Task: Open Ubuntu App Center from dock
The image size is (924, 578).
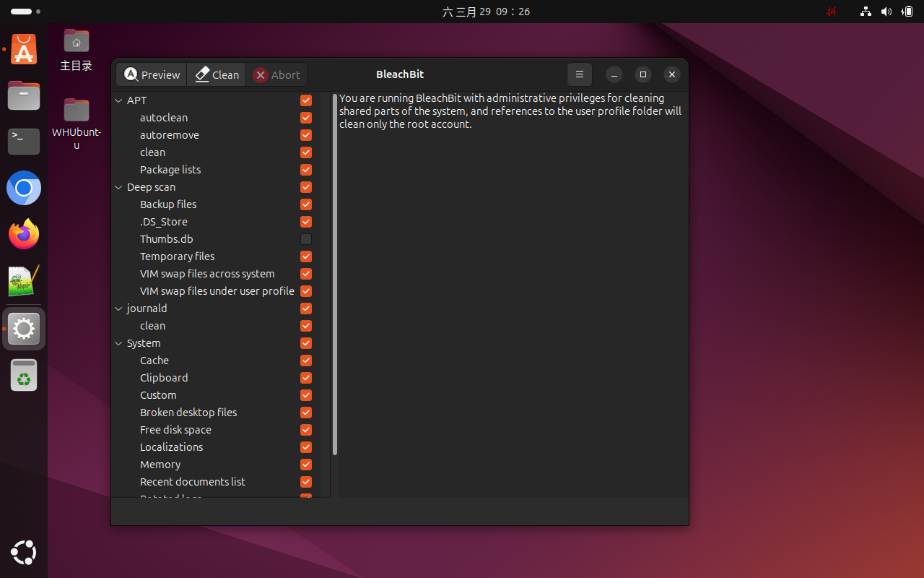Action: (24, 49)
